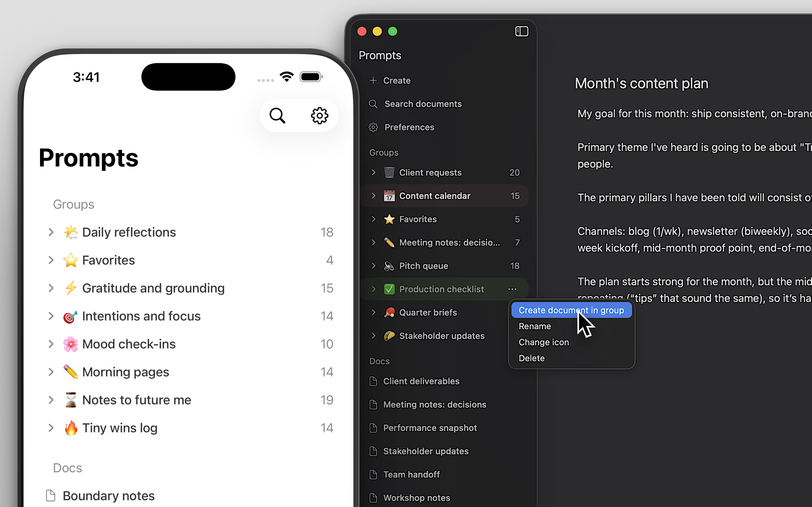Click the Create plus icon

click(x=374, y=80)
